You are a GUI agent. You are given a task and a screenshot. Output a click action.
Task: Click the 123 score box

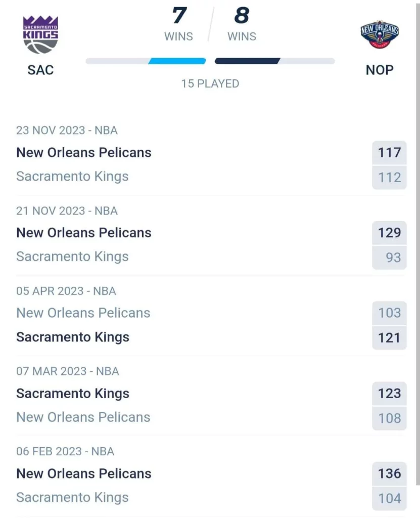pyautogui.click(x=389, y=394)
